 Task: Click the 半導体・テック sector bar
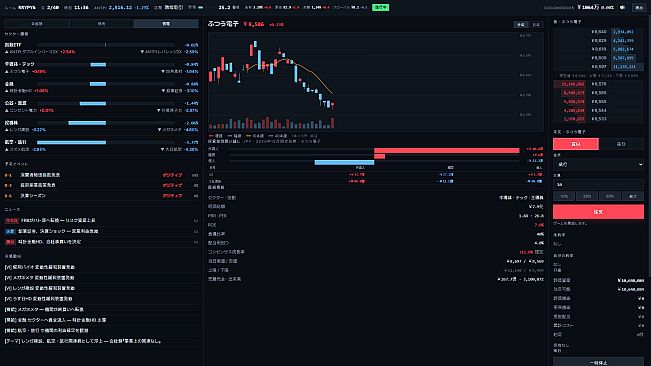point(98,64)
